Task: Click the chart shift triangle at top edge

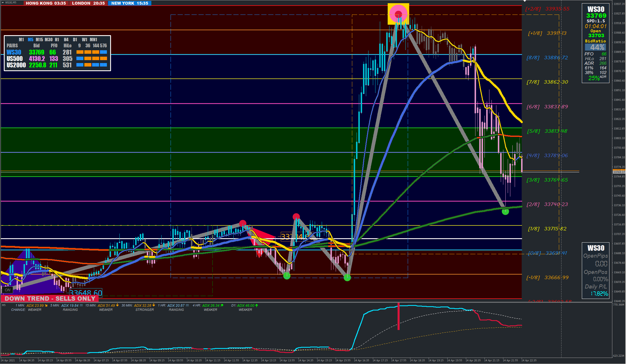Action: tap(525, 1)
